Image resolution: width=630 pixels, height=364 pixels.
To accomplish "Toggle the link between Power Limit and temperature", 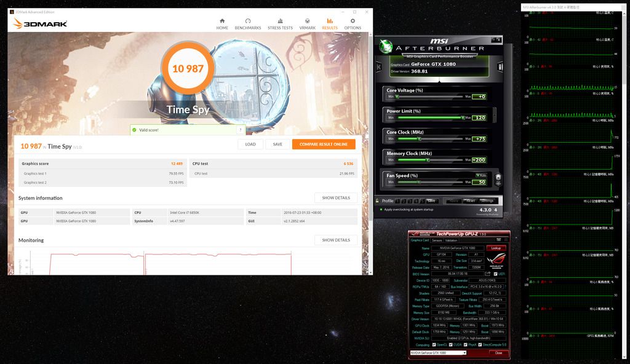I will click(x=495, y=115).
